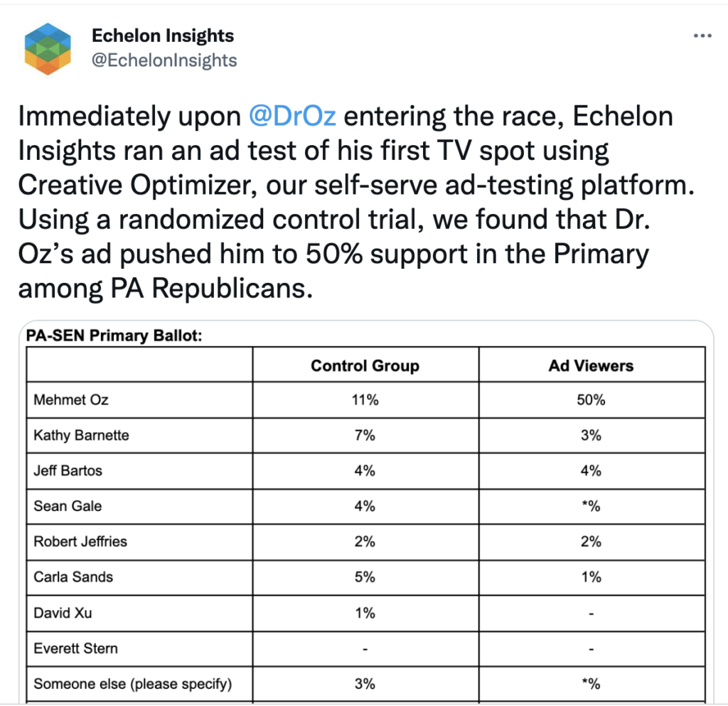Click the David Xu row label
Viewport: 728px width, 706px height.
(63, 612)
